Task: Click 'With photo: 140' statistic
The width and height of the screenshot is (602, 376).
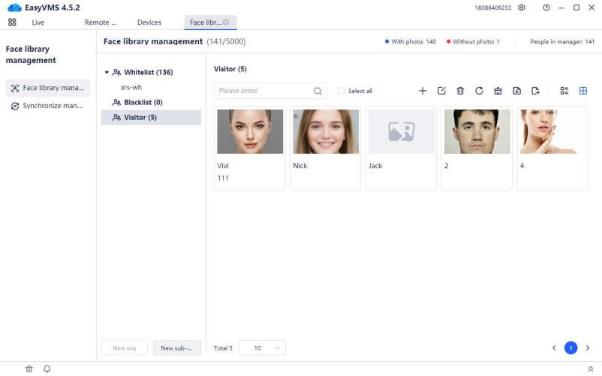Action: [410, 41]
